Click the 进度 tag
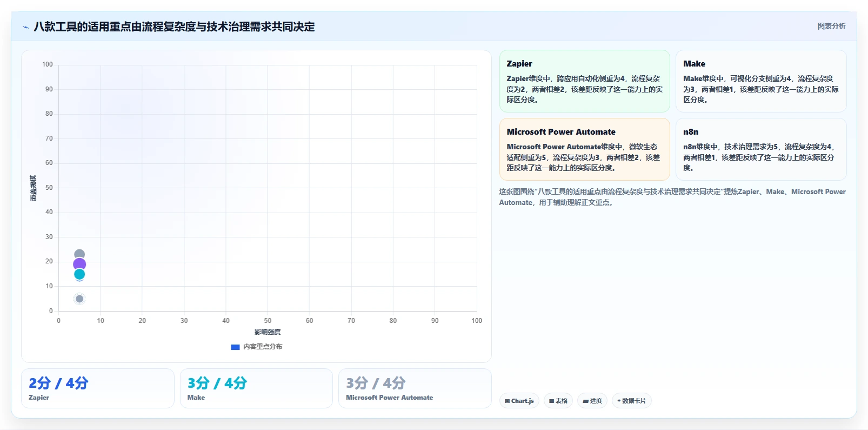868x430 pixels. (x=592, y=401)
